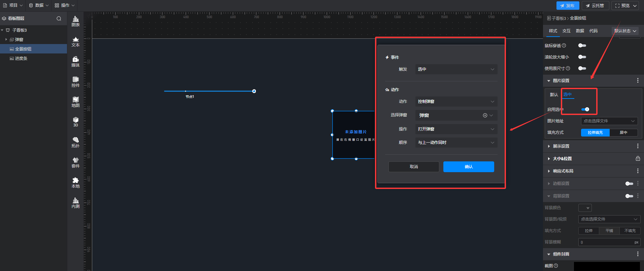
Task: Open the 背景颜色 color picker
Action: 585,208
